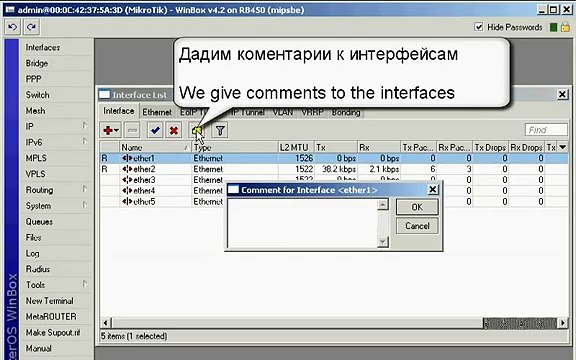Sort by the L2 MTU column header

(296, 147)
